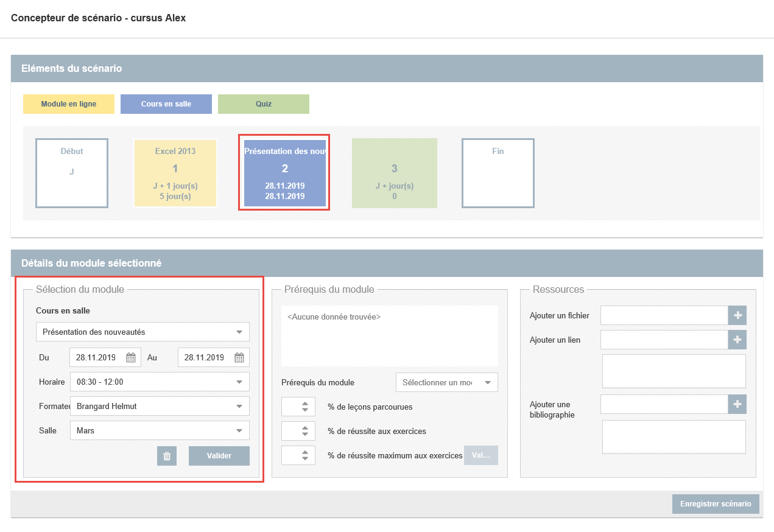Image resolution: width=774 pixels, height=532 pixels.
Task: Expand the Salle Mars dropdown
Action: [x=239, y=430]
